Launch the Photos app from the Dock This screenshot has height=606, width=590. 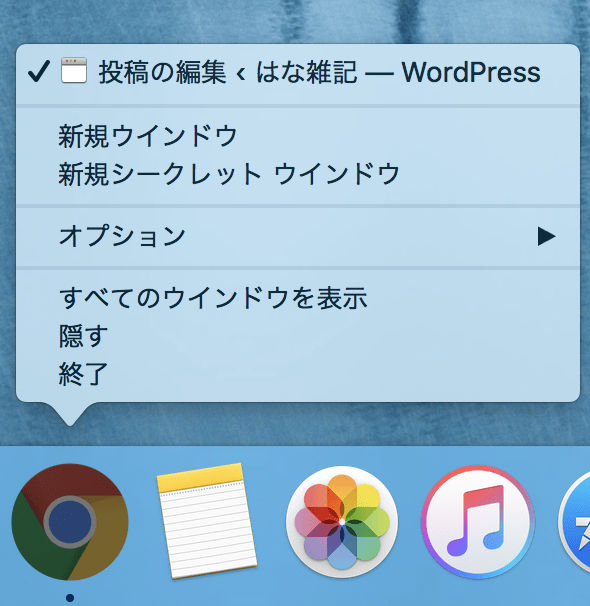pos(342,522)
